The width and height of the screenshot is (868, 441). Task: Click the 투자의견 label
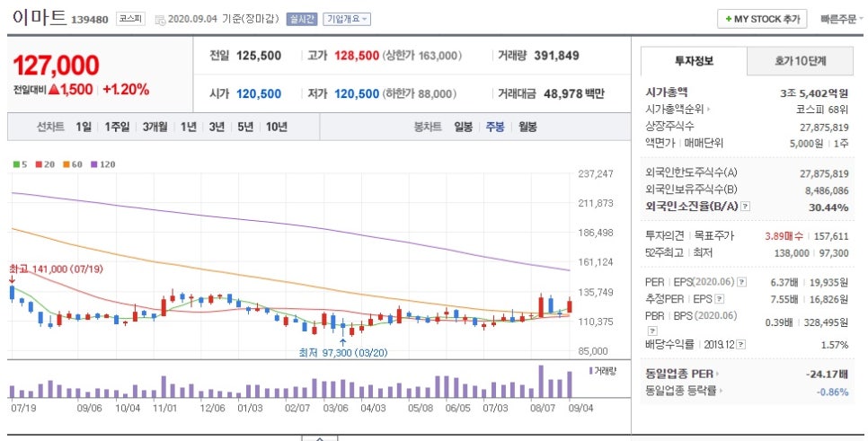pos(665,235)
